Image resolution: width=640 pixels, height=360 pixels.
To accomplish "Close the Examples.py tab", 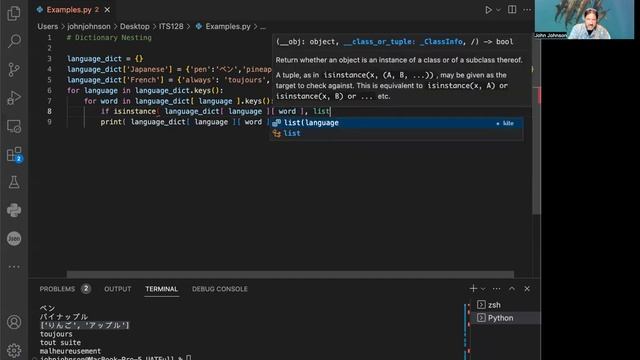I will [107, 10].
